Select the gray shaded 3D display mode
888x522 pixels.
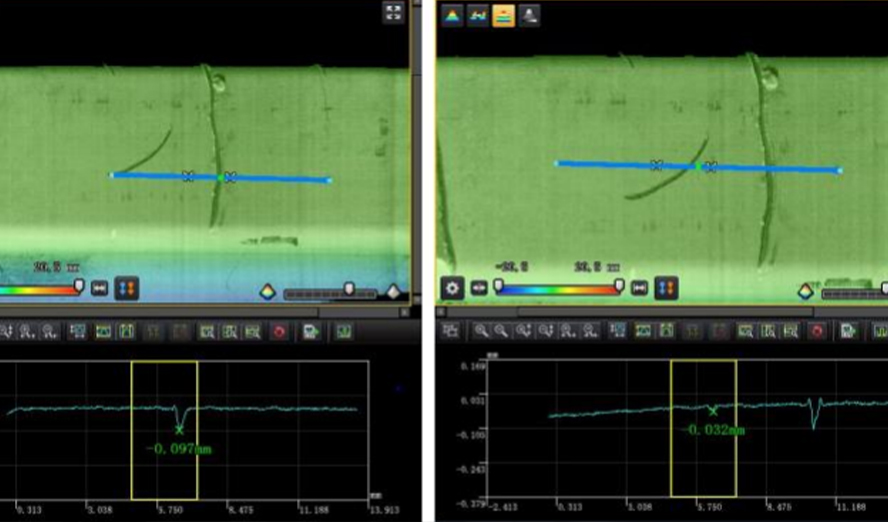pyautogui.click(x=530, y=16)
